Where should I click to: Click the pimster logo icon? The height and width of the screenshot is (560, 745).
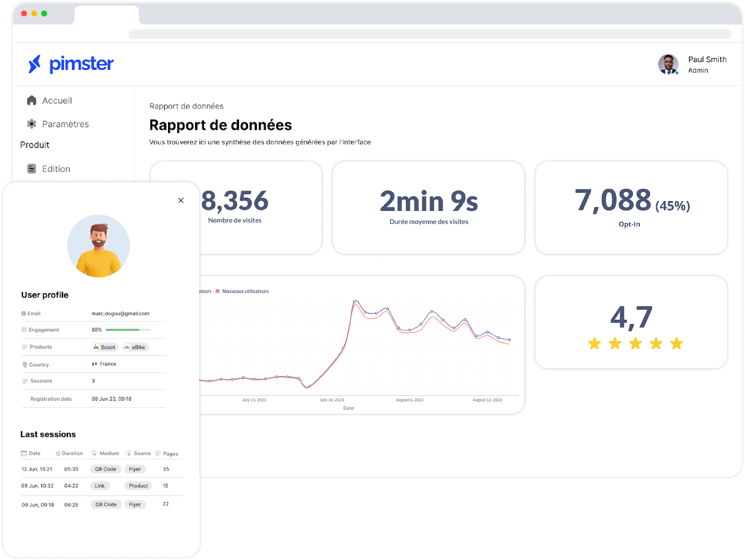pos(34,64)
